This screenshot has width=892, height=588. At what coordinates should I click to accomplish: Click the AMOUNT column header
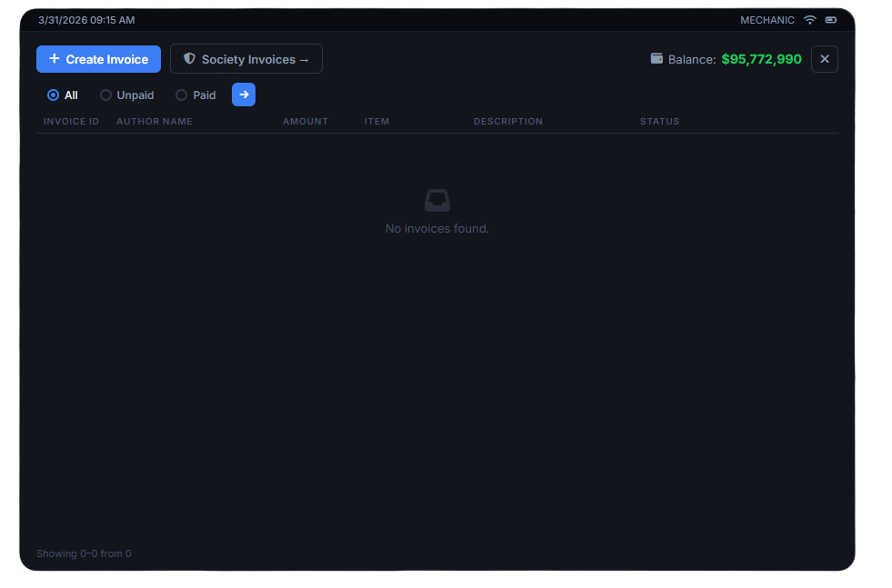306,121
